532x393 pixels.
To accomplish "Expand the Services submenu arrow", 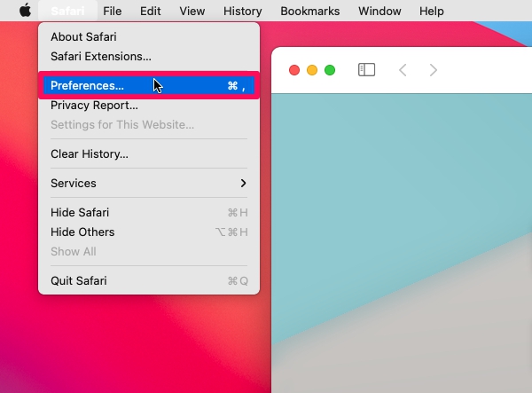I will tap(243, 184).
